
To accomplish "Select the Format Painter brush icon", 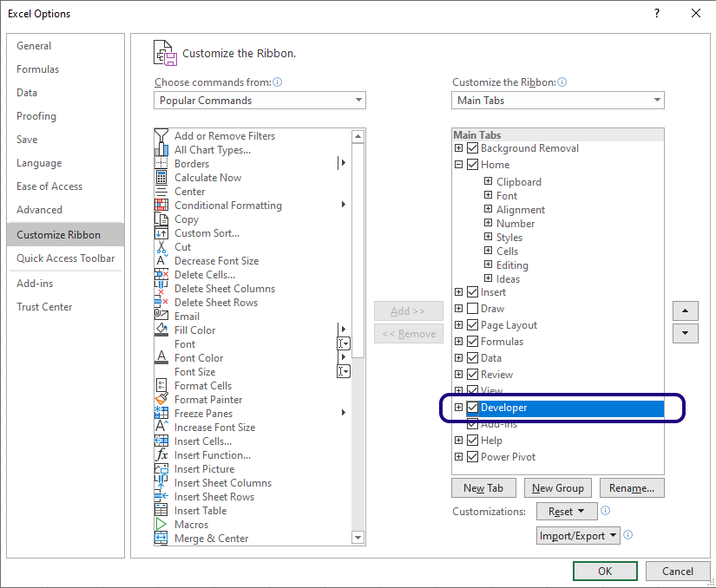I will point(161,400).
